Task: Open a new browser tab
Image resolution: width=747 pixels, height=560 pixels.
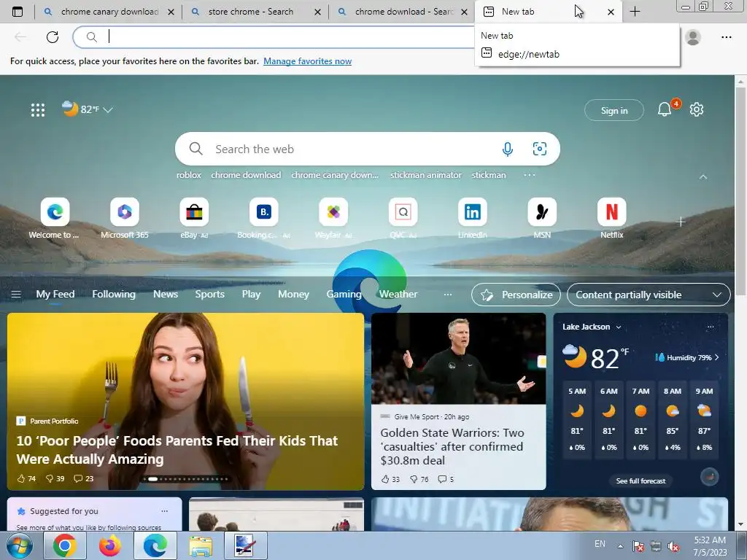Action: click(x=635, y=12)
